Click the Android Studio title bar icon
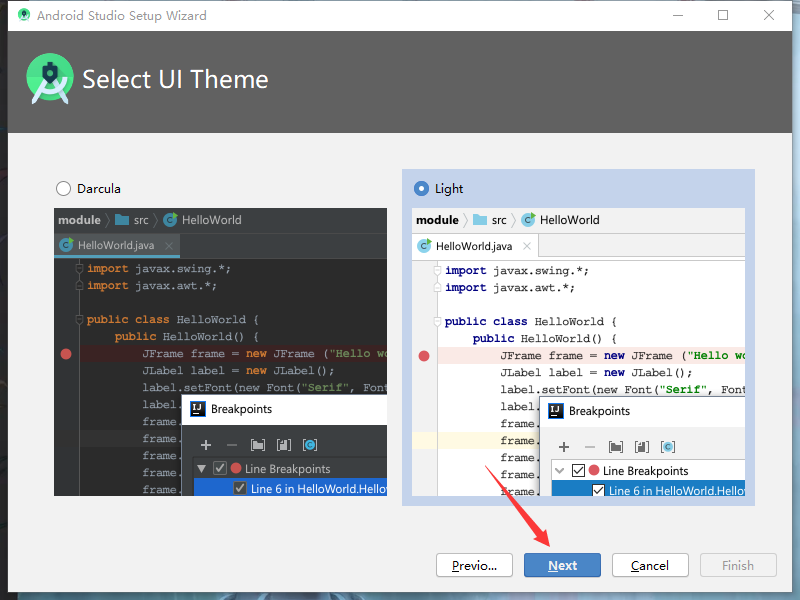800x600 pixels. pyautogui.click(x=23, y=15)
